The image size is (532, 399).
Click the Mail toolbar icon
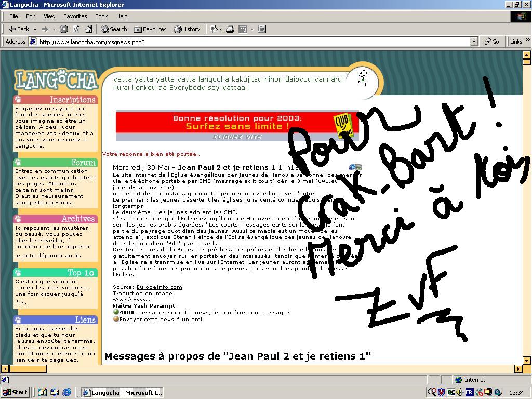214,29
